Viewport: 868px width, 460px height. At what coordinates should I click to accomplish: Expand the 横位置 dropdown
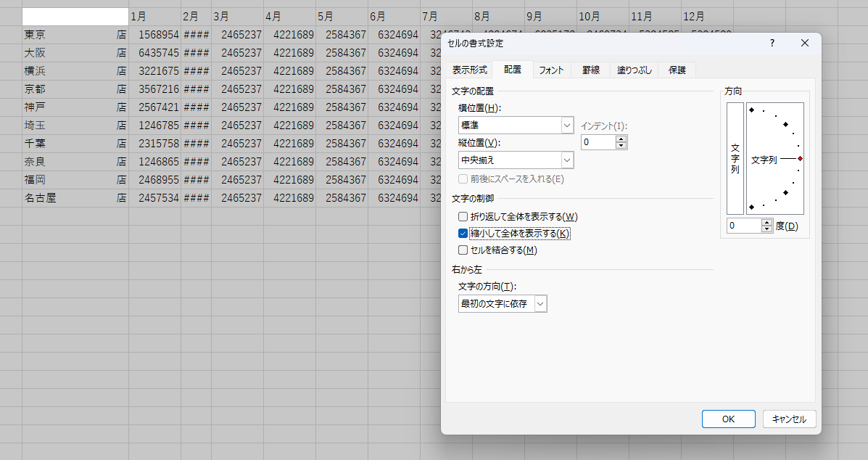[567, 126]
